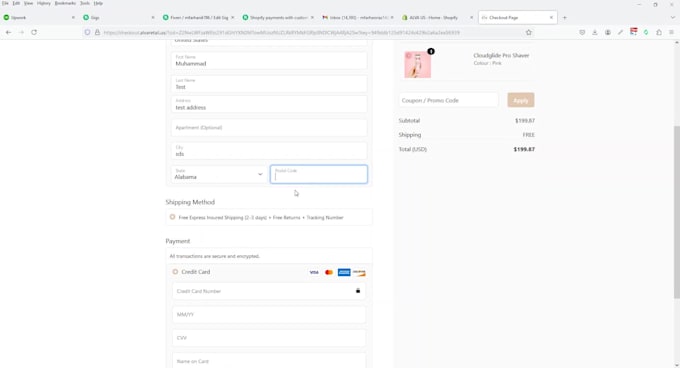
Task: Bookmark this page with the star icon
Action: [529, 33]
